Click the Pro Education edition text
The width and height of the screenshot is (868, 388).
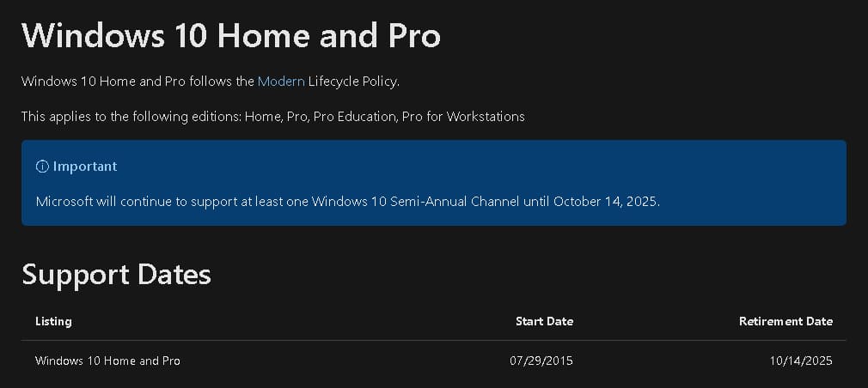pyautogui.click(x=354, y=117)
